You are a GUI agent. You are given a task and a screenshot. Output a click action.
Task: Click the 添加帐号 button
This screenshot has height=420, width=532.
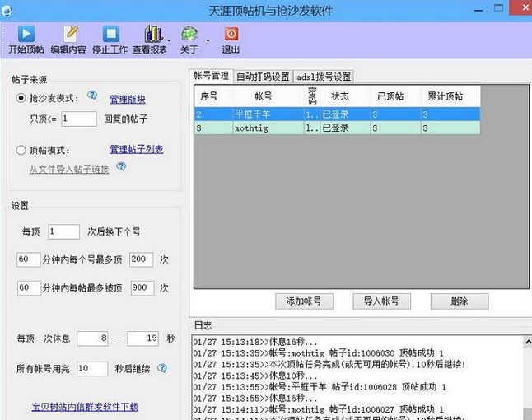(304, 301)
